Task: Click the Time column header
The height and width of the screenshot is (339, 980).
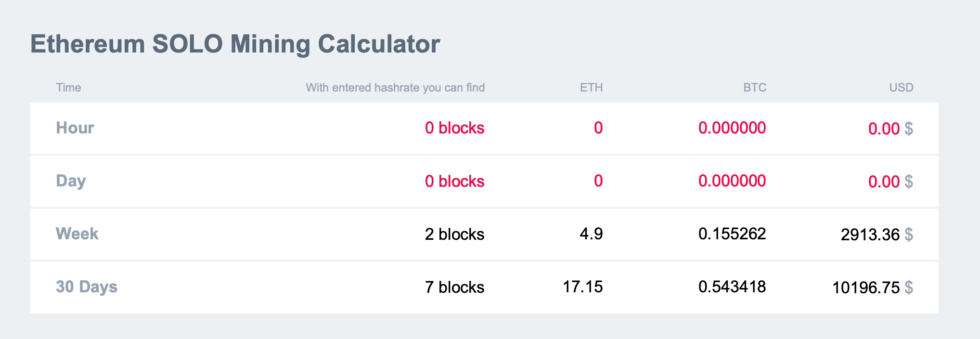Action: (x=68, y=88)
